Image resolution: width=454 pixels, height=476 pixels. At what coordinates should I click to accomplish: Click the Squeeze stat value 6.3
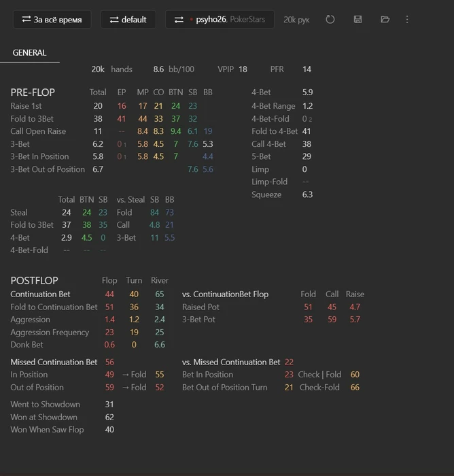coord(308,194)
